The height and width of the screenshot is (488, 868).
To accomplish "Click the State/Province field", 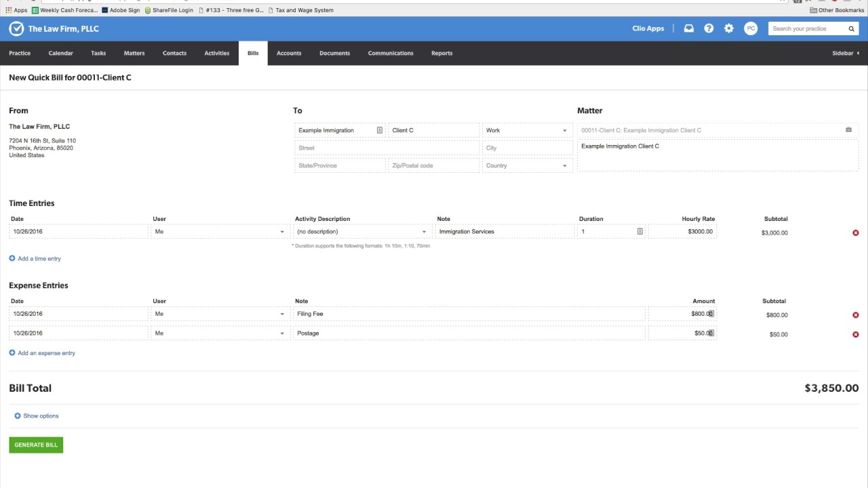I will (340, 165).
